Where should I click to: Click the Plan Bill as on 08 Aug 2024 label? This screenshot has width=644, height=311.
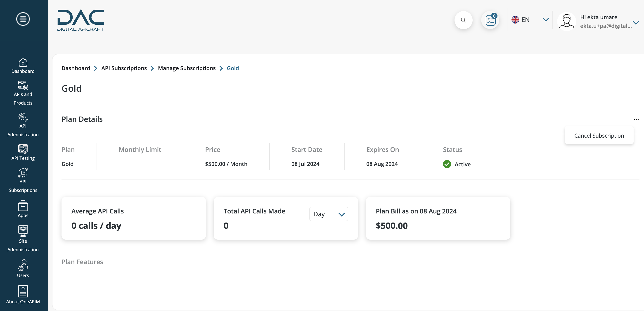[x=416, y=211]
